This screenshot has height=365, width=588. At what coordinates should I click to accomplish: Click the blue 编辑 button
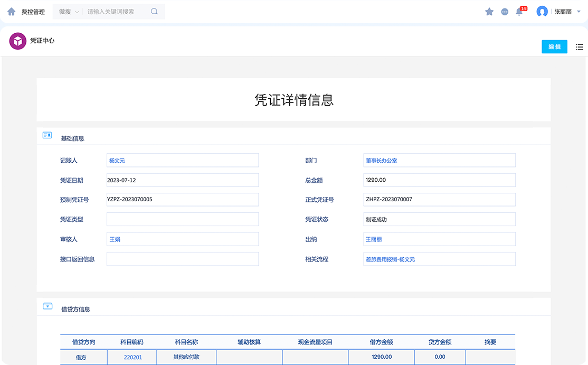[554, 47]
